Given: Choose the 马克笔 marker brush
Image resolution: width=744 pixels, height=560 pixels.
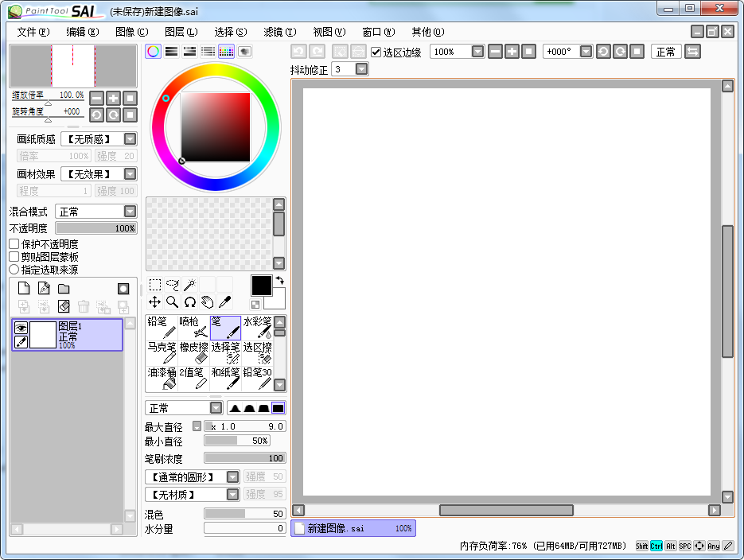Looking at the screenshot, I should click(162, 353).
